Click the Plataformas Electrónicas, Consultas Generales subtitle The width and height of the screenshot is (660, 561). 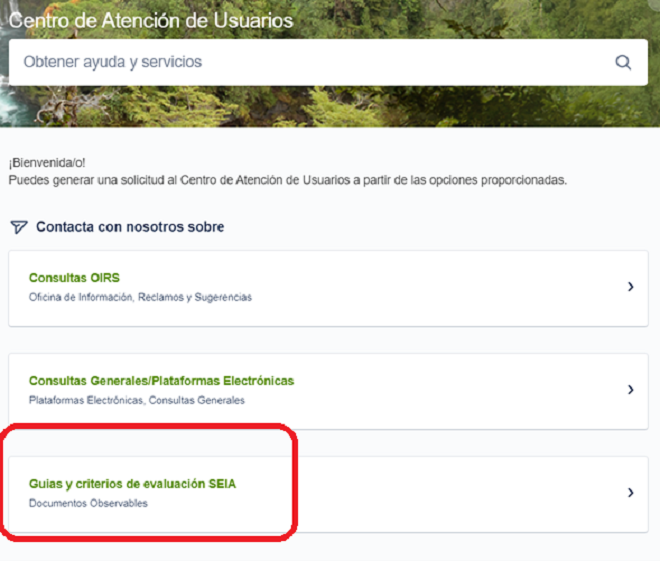pos(136,400)
